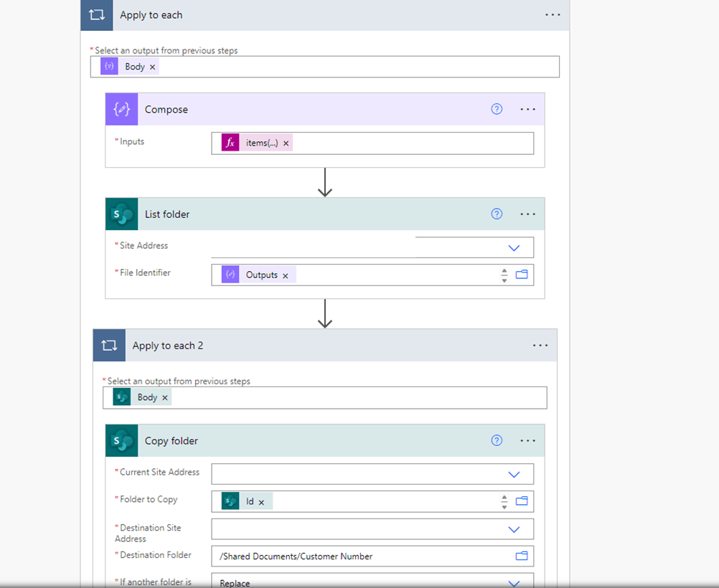Remove the items(...) expression token
The image size is (719, 588).
point(286,143)
